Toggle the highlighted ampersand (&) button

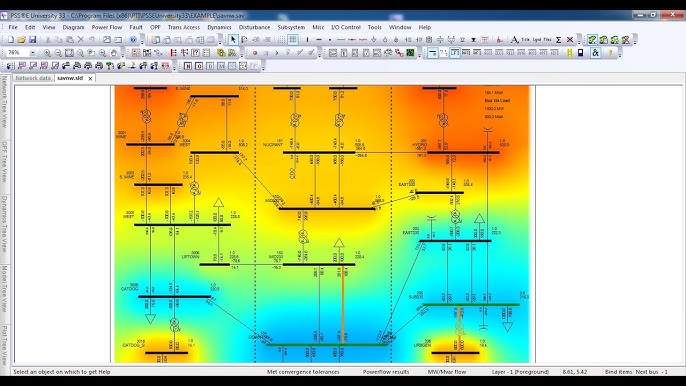point(595,53)
